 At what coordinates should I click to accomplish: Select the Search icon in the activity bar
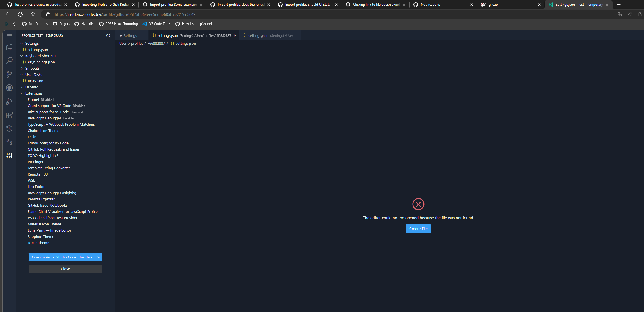(9, 60)
